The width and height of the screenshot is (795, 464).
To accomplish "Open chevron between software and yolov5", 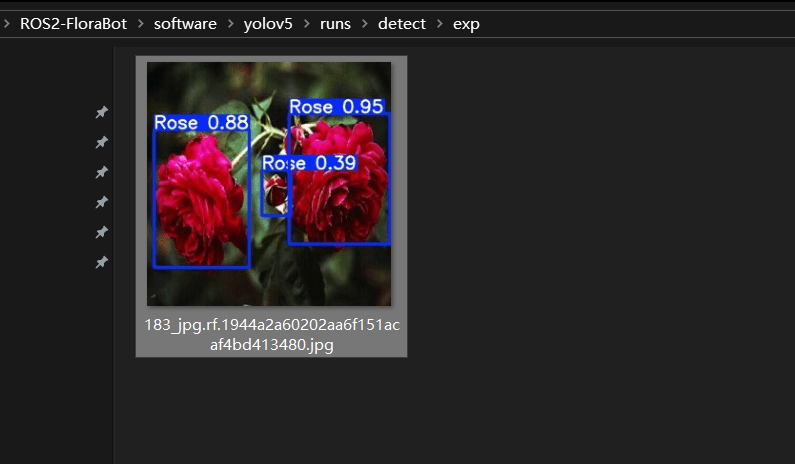I will [230, 24].
